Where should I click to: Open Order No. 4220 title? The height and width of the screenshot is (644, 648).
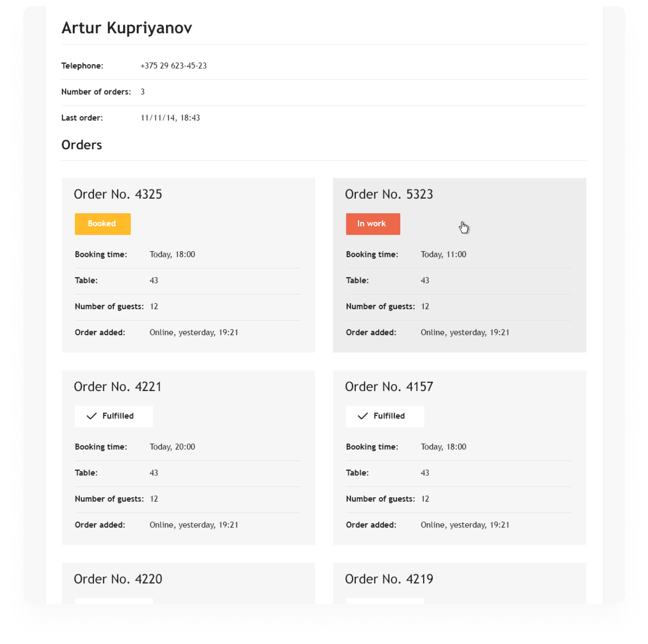point(118,579)
